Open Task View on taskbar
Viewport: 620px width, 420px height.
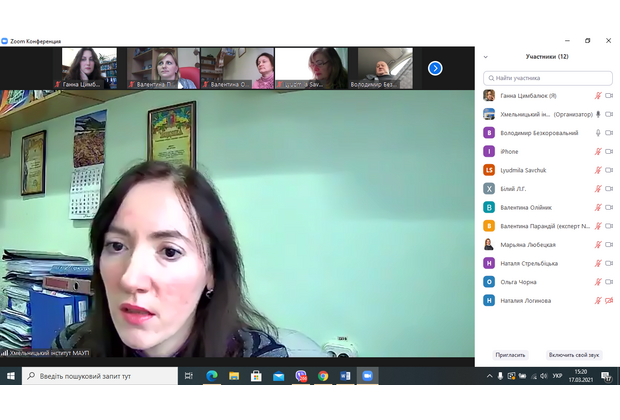[189, 376]
